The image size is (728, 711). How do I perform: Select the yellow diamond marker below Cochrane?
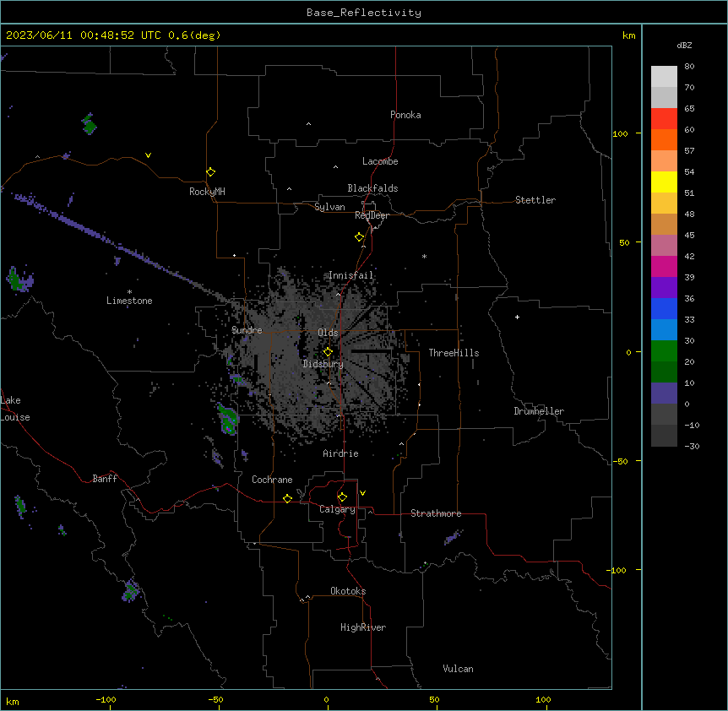pos(287,498)
